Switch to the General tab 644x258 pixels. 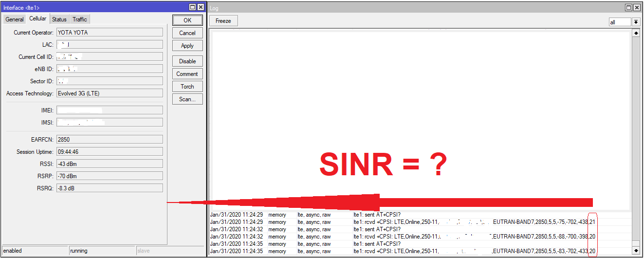15,19
